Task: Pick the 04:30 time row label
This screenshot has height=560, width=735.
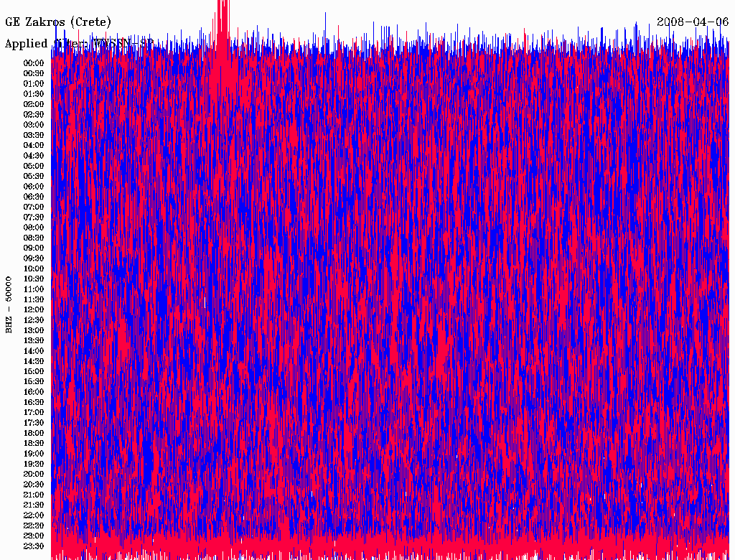Action: pos(34,156)
